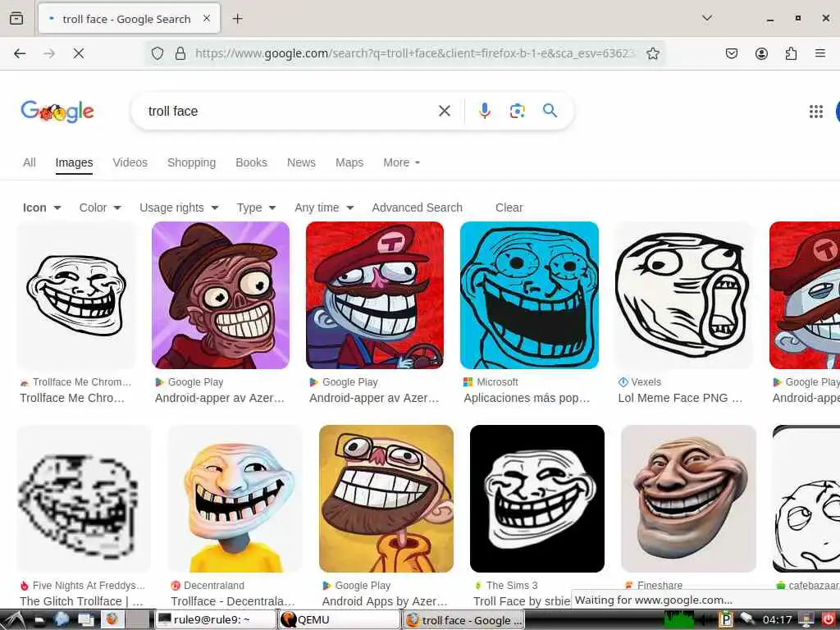
Task: Click the red power button in tray
Action: point(829,620)
